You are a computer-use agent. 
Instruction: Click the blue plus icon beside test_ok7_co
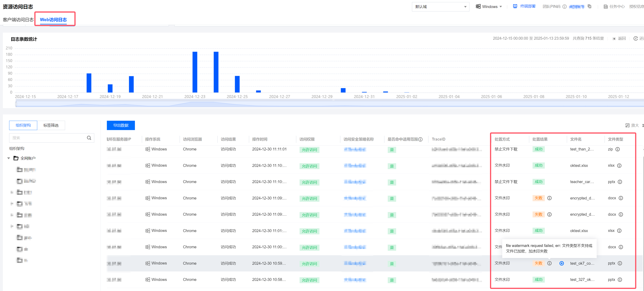pos(562,263)
